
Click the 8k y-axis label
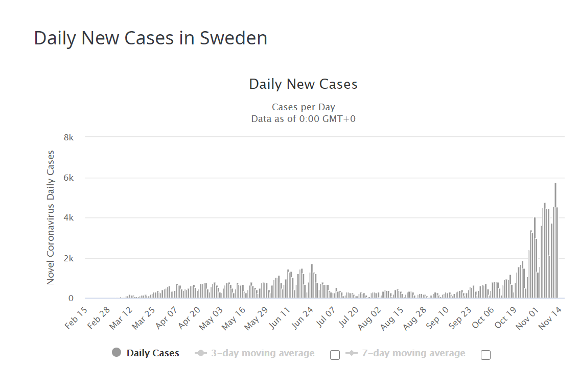point(68,137)
